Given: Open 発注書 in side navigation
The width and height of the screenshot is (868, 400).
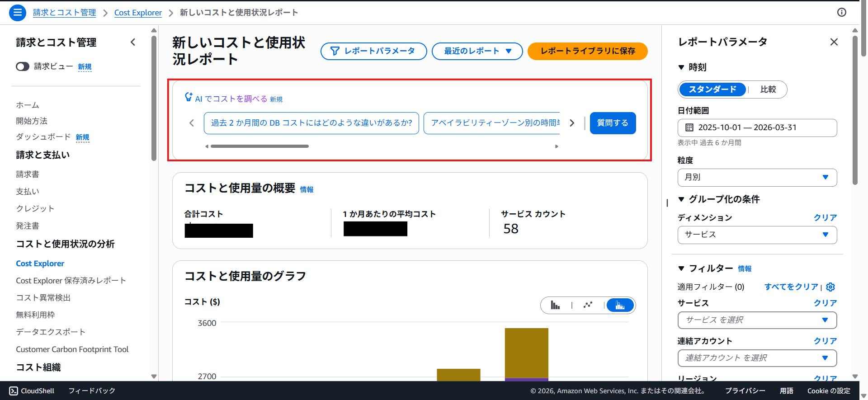Looking at the screenshot, I should [28, 226].
